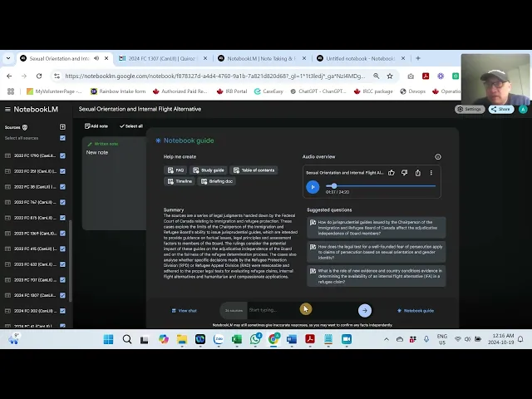Open the CaseEasy bookmark
This screenshot has width=532, height=399.
click(x=268, y=91)
